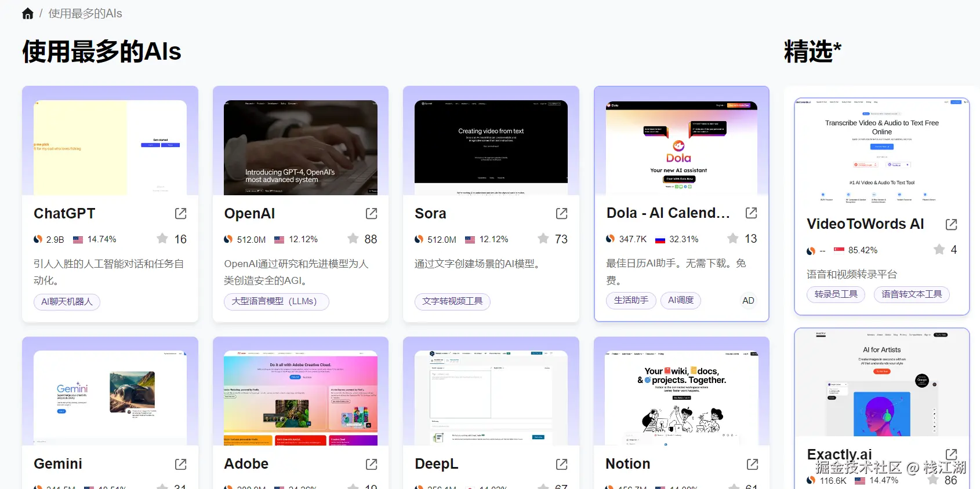Viewport: 980px width, 489px height.
Task: Click the DeepL card title
Action: (437, 464)
